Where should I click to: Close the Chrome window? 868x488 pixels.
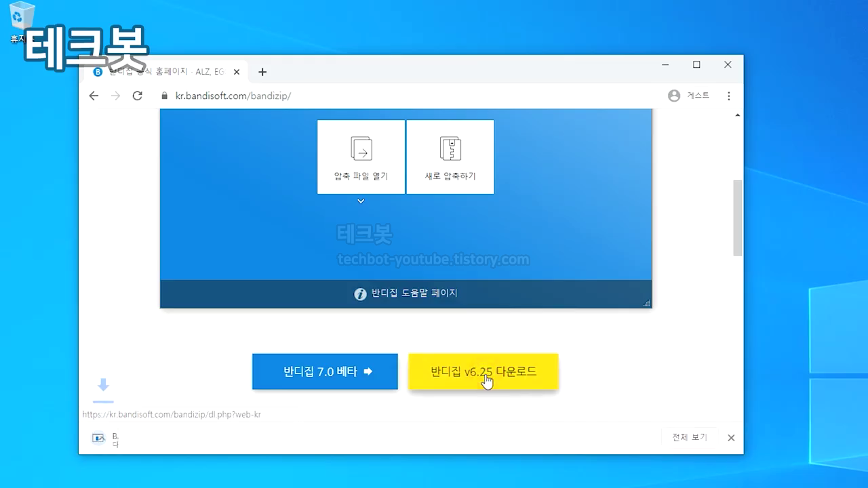click(x=728, y=64)
